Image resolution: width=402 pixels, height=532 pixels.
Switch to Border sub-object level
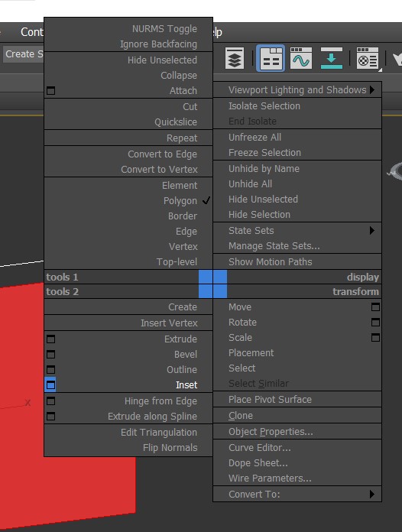click(183, 216)
